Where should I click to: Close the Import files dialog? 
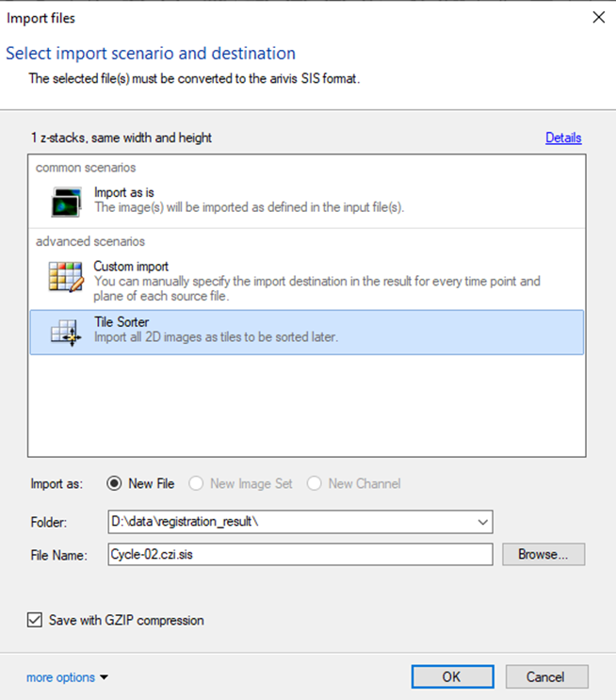point(597,17)
